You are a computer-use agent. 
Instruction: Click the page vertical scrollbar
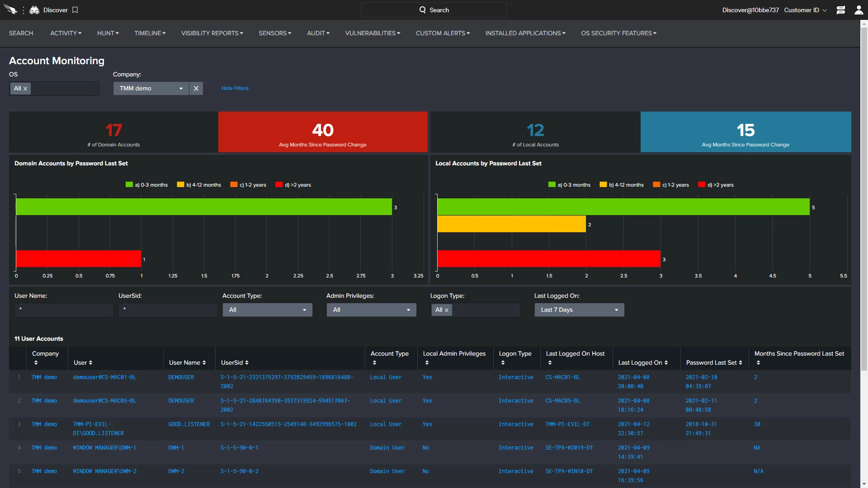coord(864,199)
